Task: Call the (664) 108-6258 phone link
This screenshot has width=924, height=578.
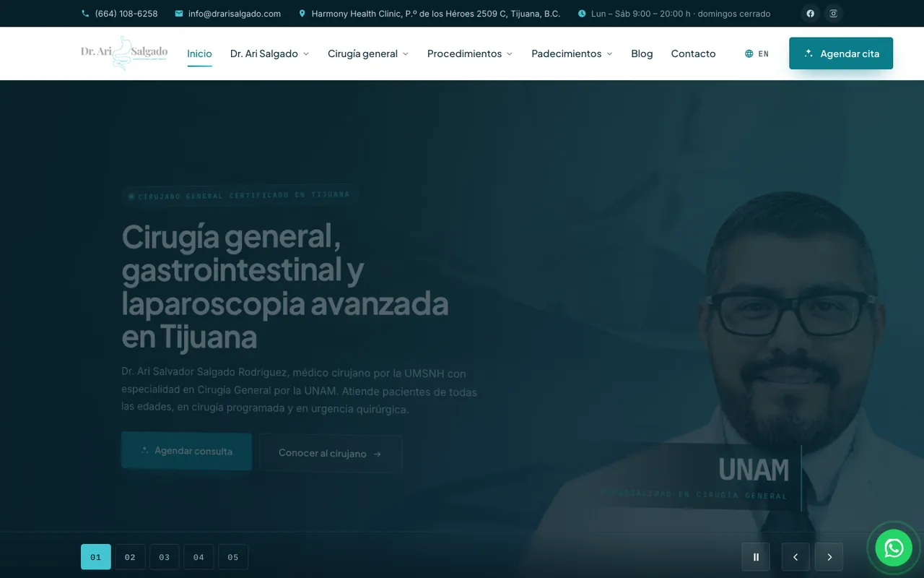Action: point(126,14)
